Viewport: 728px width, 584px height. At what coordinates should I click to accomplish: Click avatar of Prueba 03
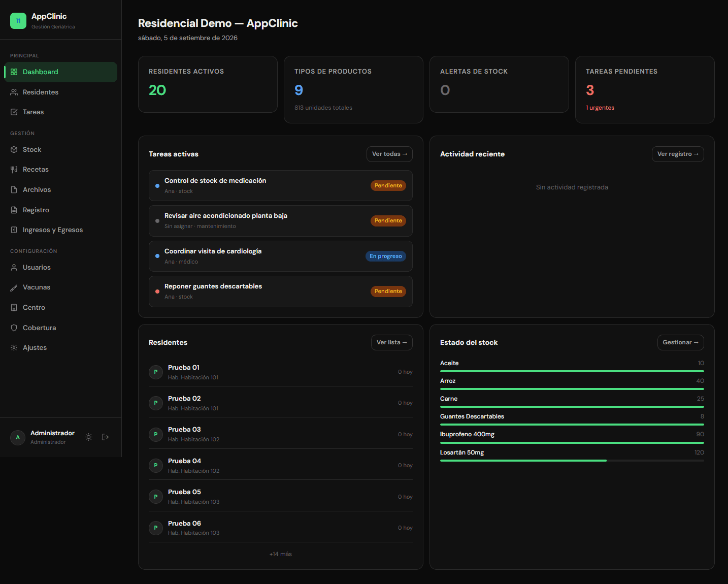pos(156,435)
